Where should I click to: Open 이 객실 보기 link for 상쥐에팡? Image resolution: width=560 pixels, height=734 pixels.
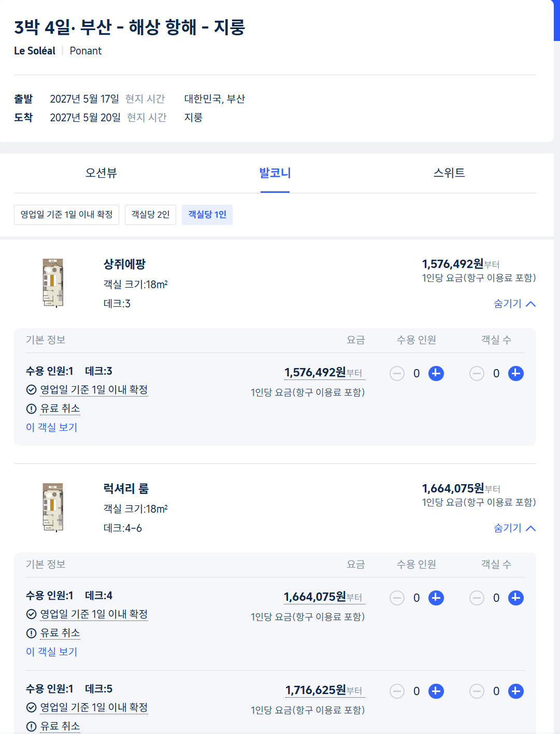[52, 427]
